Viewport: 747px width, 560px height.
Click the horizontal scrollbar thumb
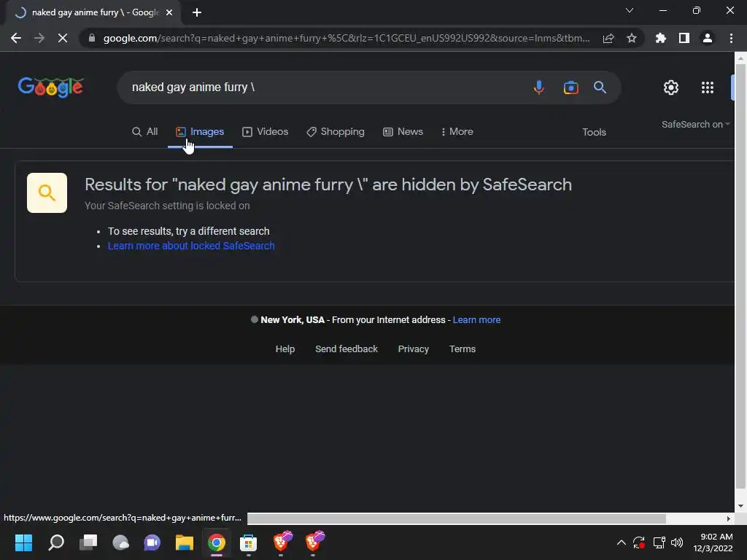[x=457, y=518]
